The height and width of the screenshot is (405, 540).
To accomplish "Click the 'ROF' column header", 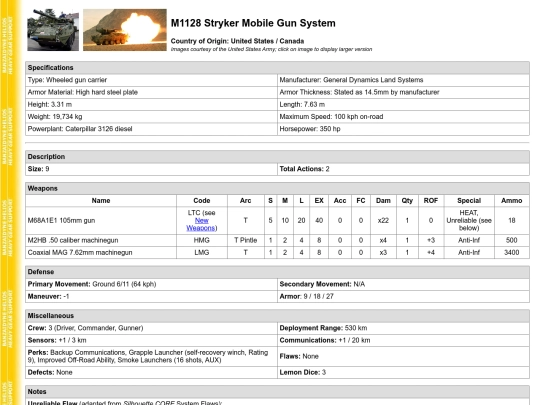I will coord(431,201).
